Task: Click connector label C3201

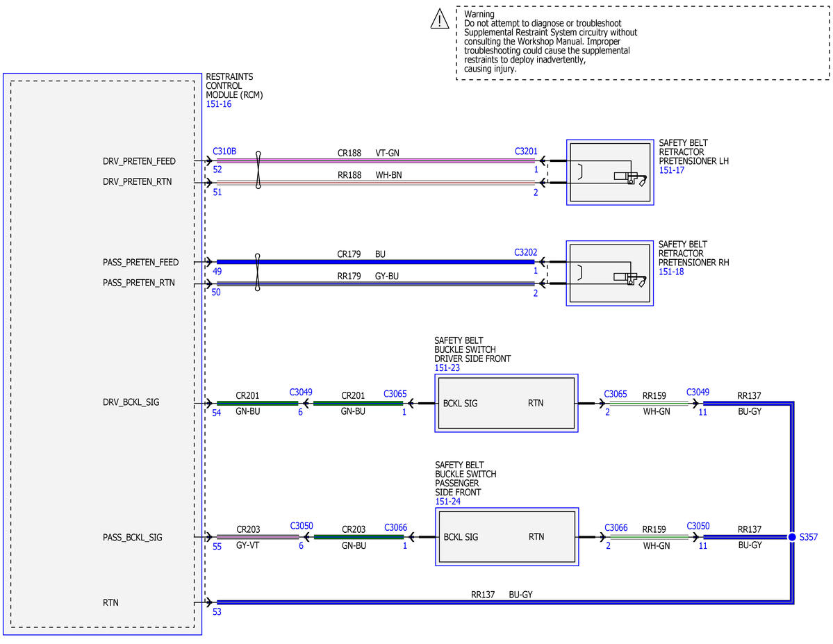Action: pos(526,151)
